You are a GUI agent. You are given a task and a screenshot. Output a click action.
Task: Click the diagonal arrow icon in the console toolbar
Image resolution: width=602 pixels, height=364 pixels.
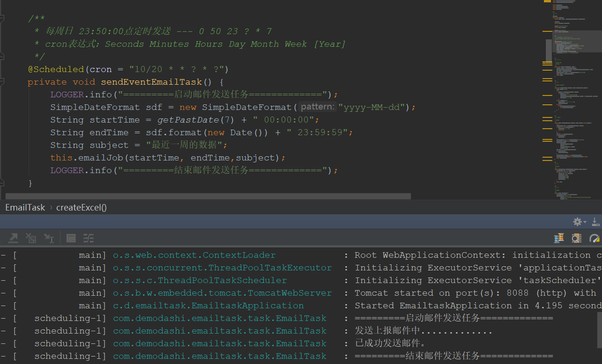13,238
